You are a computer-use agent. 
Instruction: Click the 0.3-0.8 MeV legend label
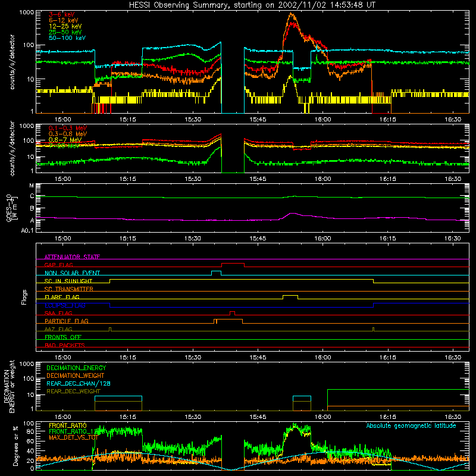tap(68, 134)
